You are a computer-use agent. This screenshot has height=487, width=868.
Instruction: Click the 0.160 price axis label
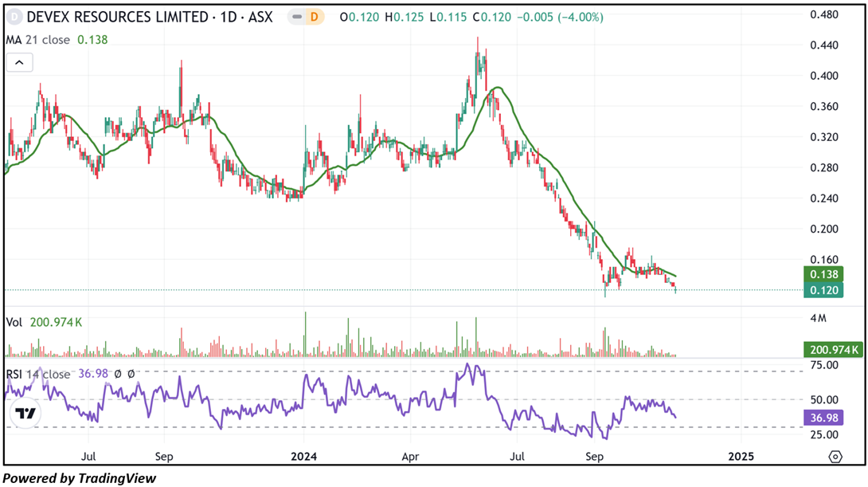point(824,259)
